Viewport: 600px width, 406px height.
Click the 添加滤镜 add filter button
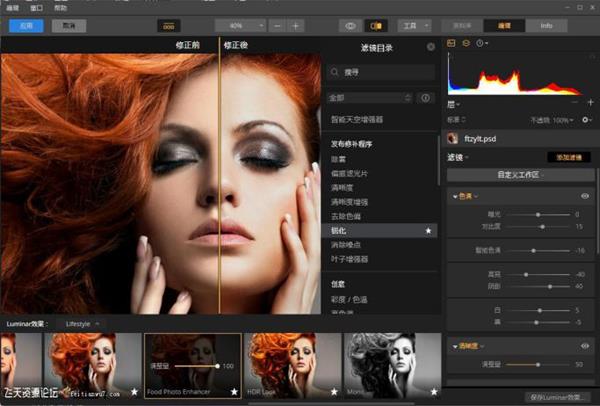tap(565, 157)
